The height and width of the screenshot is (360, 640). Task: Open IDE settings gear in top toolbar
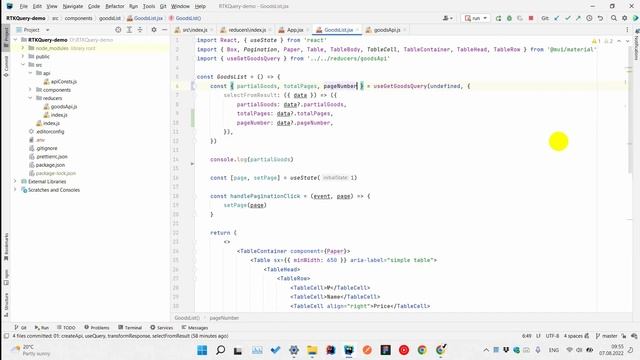click(624, 18)
